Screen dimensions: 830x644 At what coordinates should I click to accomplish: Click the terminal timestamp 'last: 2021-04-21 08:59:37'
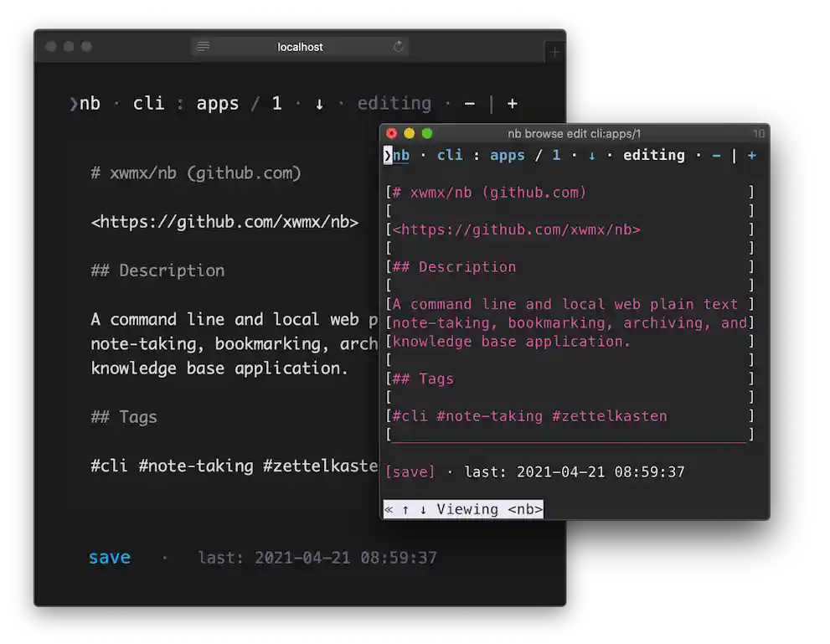click(x=575, y=471)
